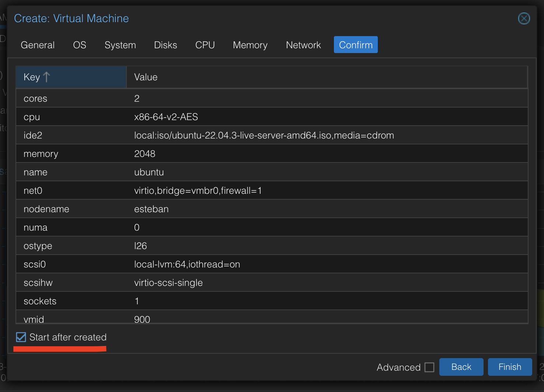Click the memory value 2048
The image size is (544, 392).
(144, 154)
